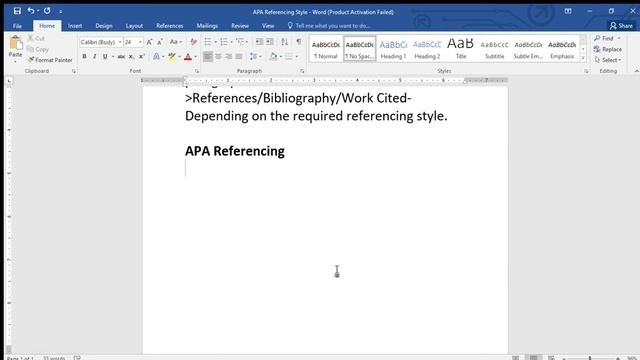Toggle paragraph marks display
The image size is (640, 360).
coord(299,42)
